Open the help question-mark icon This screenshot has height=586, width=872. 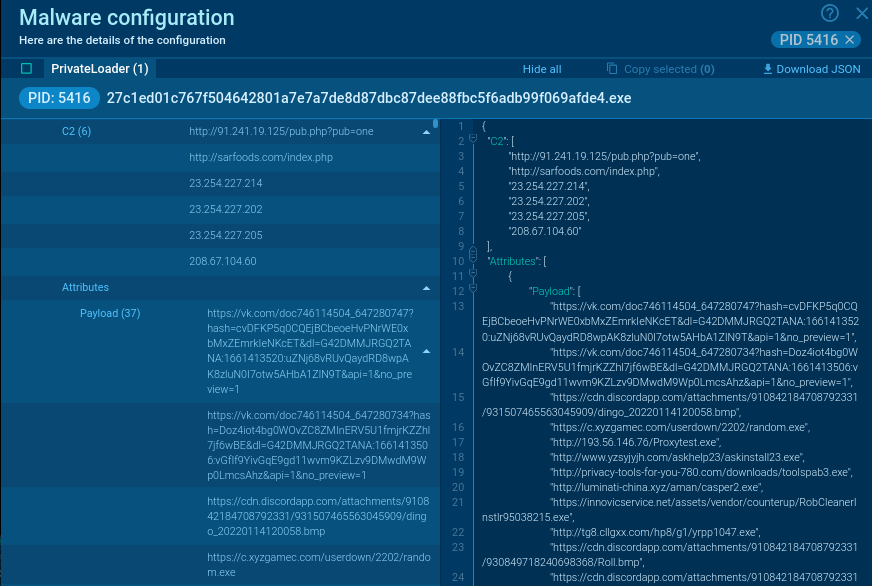(x=829, y=14)
